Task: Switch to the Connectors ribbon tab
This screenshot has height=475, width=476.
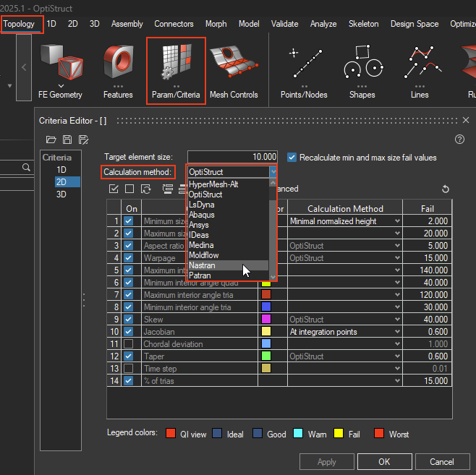Action: point(174,24)
